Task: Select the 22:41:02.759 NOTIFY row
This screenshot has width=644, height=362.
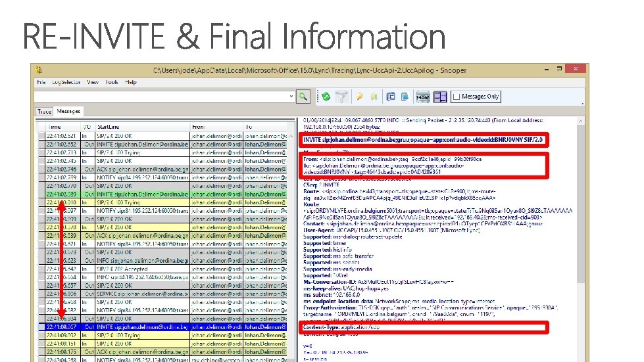Action: point(162,177)
